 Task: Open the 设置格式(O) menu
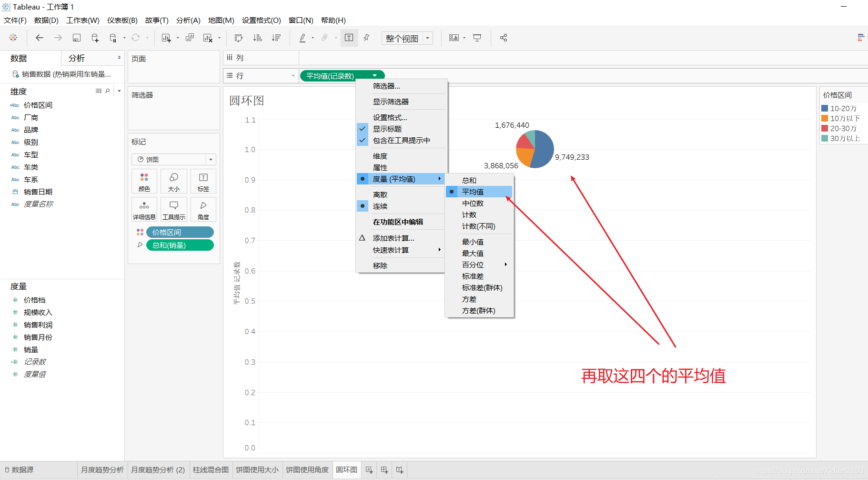(262, 20)
